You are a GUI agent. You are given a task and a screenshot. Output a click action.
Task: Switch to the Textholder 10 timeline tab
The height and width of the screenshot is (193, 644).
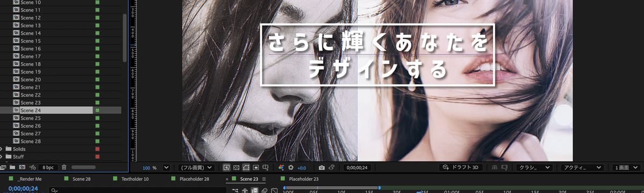(135, 179)
